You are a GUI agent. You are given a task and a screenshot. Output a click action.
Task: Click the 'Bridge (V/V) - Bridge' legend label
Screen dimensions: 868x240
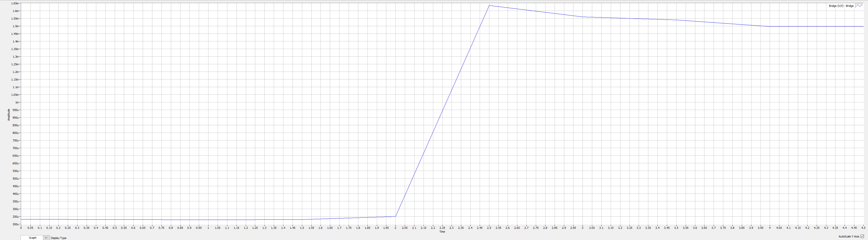pos(841,6)
